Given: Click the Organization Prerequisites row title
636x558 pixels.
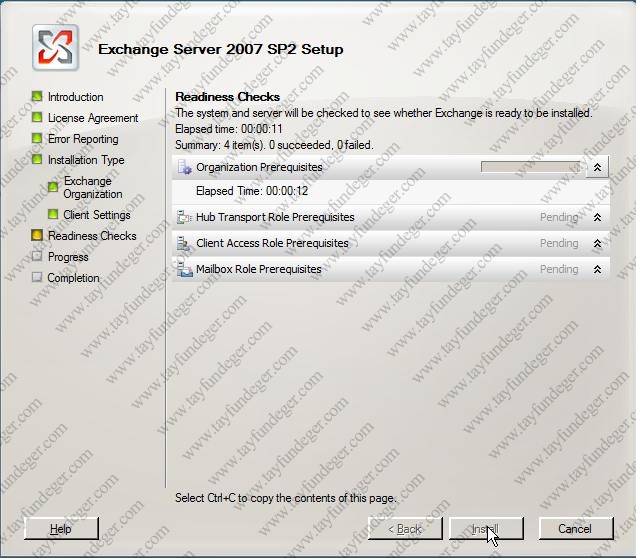Looking at the screenshot, I should tap(259, 167).
